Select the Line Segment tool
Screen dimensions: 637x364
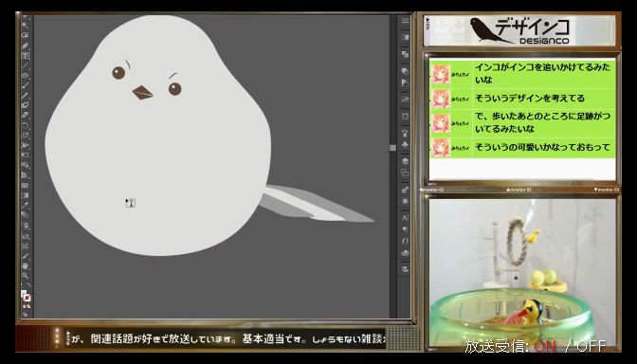pyautogui.click(x=26, y=65)
